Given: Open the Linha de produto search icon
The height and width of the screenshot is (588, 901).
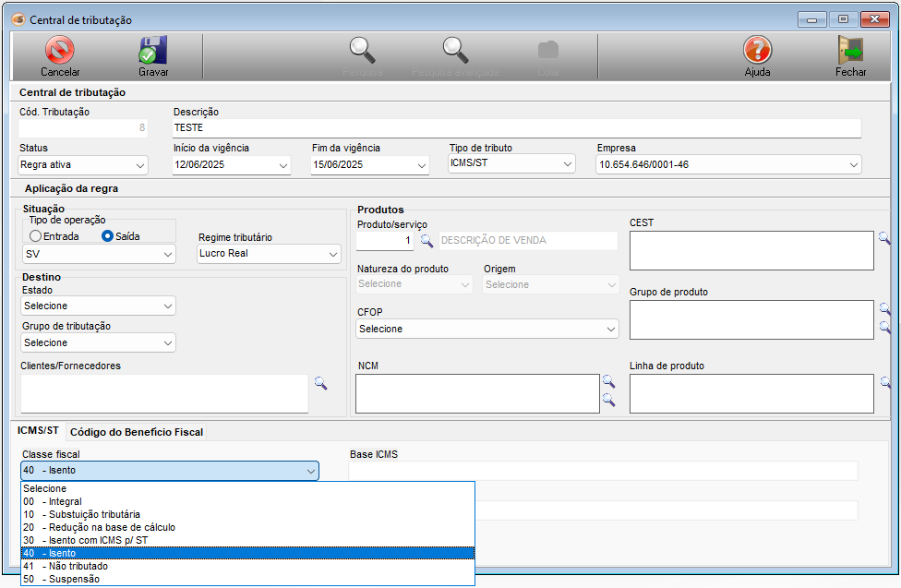Looking at the screenshot, I should (884, 382).
